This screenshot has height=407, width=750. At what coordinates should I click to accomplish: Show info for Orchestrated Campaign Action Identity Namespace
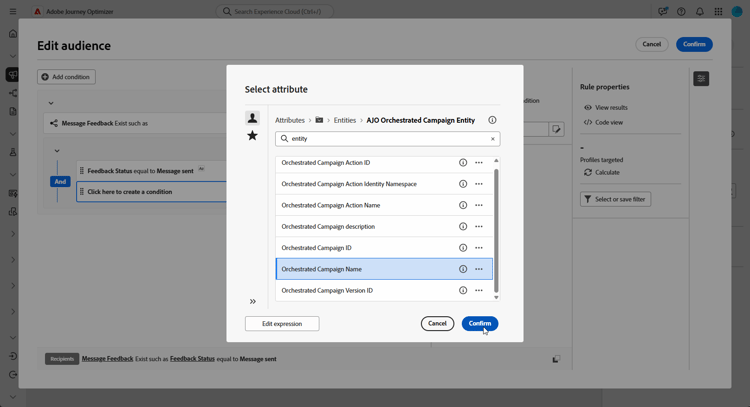point(463,184)
